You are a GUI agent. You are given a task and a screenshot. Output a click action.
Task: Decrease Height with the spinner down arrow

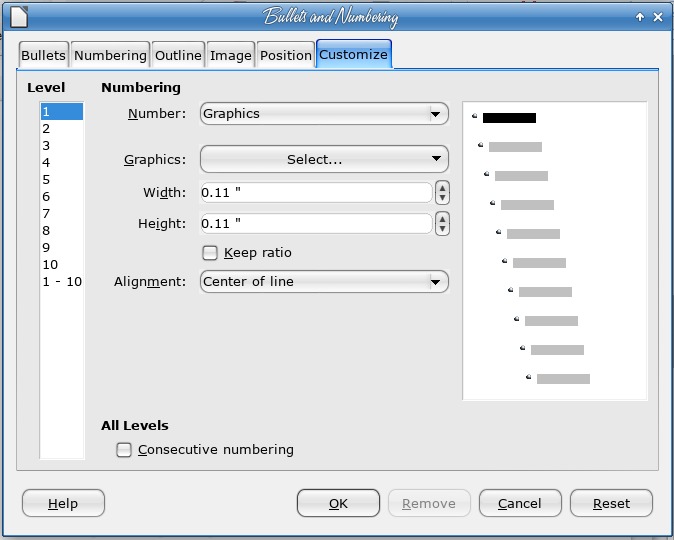pos(442,229)
